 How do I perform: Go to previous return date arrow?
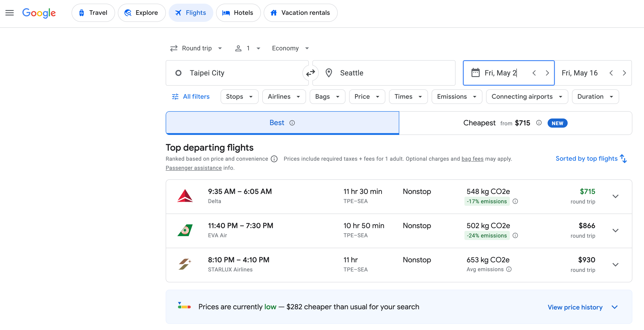point(611,73)
